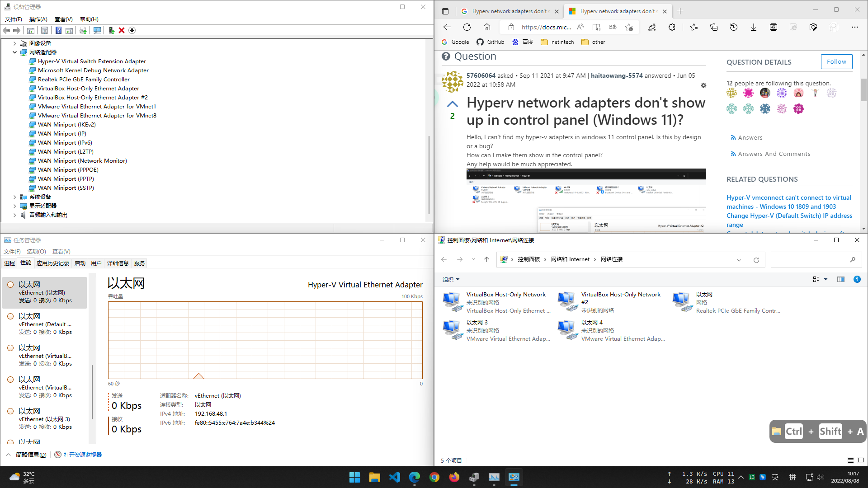
Task: Click the question settings gear icon
Action: [x=703, y=85]
